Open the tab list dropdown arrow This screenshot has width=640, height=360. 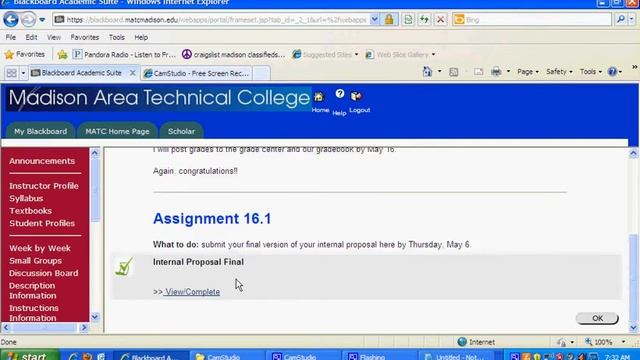point(23,73)
